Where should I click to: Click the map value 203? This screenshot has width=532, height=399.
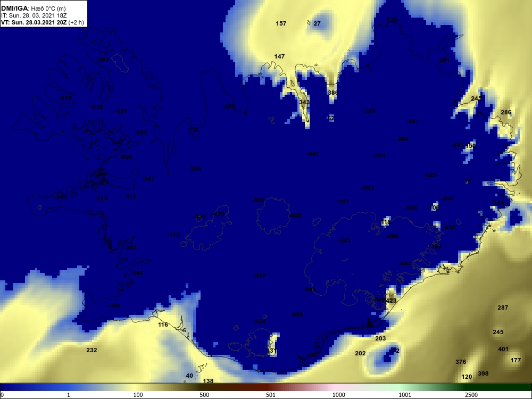point(381,338)
